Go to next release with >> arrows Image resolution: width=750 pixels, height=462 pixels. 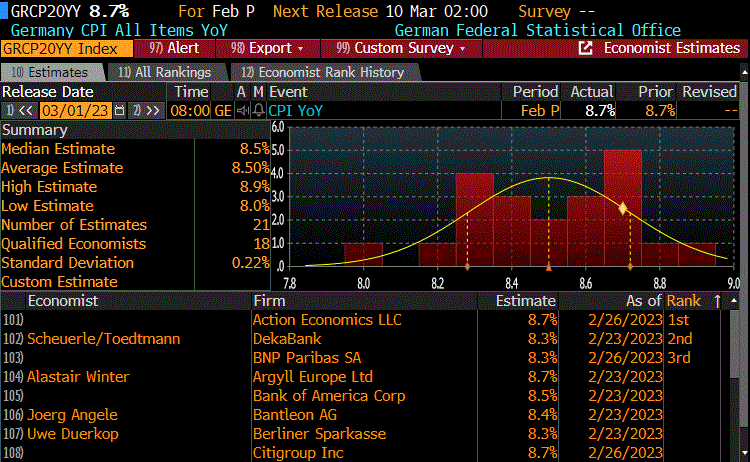[x=147, y=111]
